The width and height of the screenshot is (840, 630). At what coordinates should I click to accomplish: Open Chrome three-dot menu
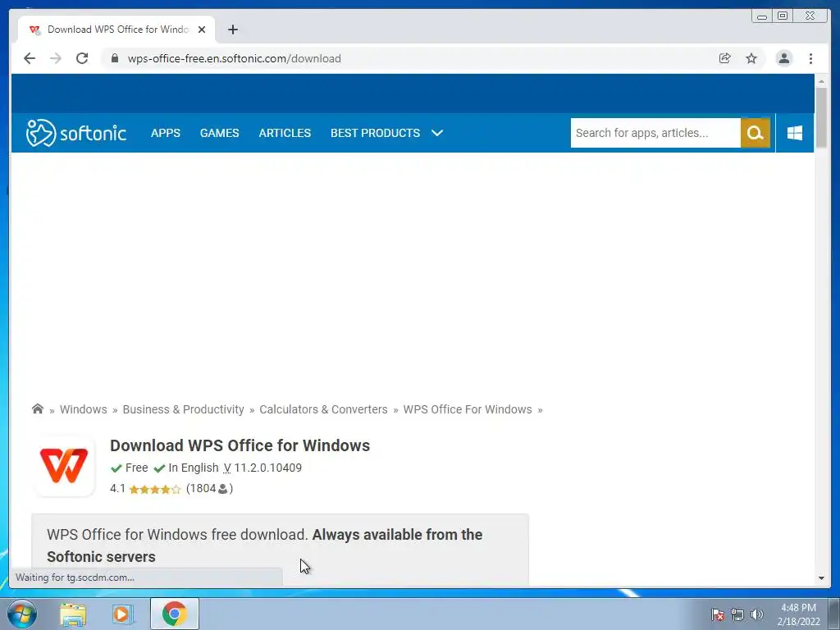tap(810, 58)
